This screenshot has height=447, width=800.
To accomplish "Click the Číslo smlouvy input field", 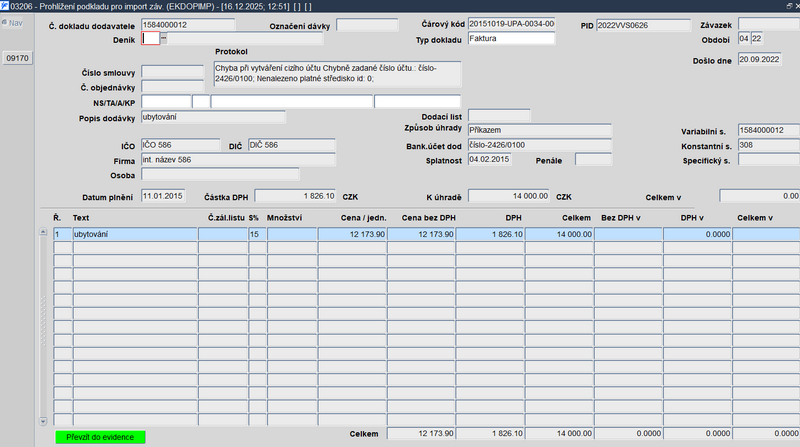I will (x=172, y=72).
